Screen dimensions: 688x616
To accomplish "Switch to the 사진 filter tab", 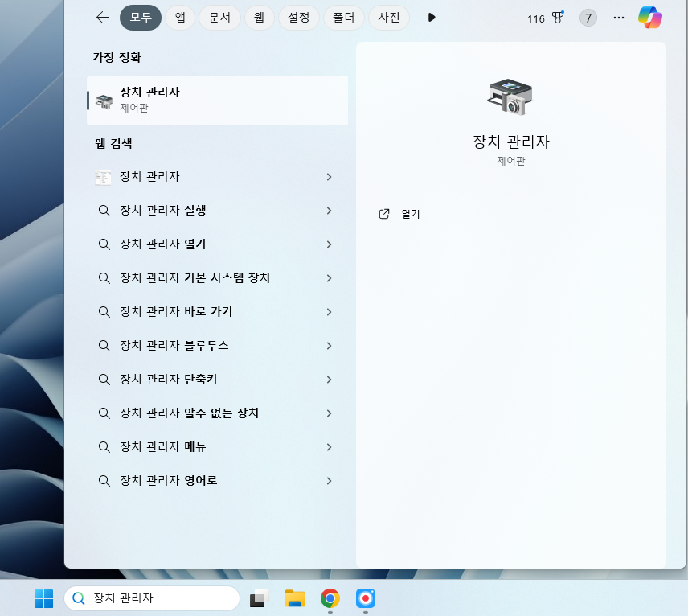I will (389, 18).
